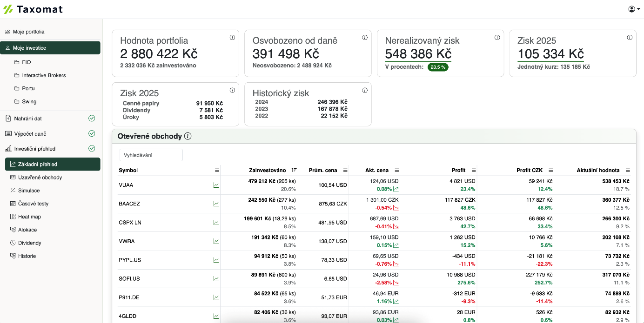The image size is (644, 323).
Task: Click info icon on Historický zisk card
Action: (x=364, y=90)
